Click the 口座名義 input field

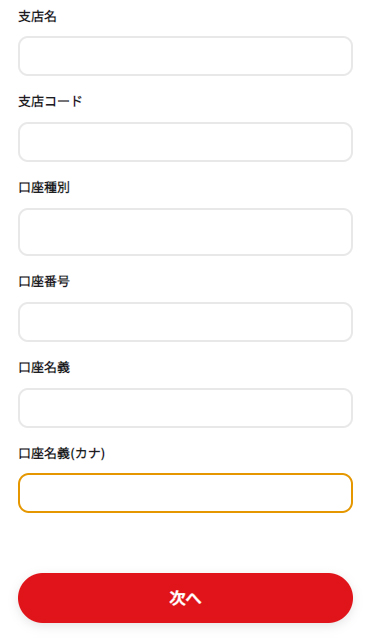click(185, 408)
